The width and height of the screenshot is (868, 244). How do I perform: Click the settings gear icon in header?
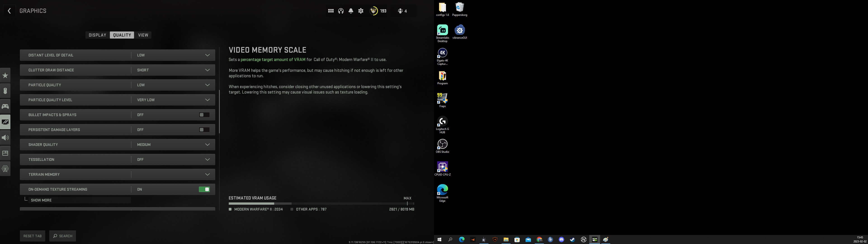[361, 11]
